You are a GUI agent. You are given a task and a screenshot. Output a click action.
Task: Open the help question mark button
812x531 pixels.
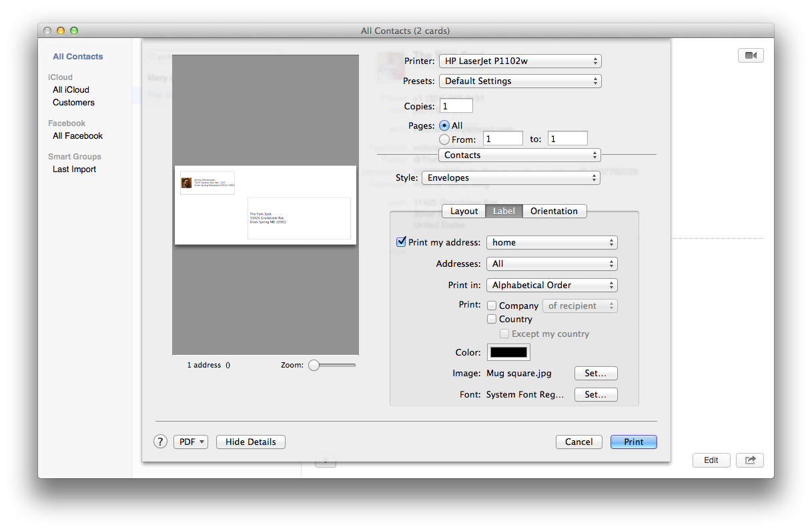(x=160, y=442)
